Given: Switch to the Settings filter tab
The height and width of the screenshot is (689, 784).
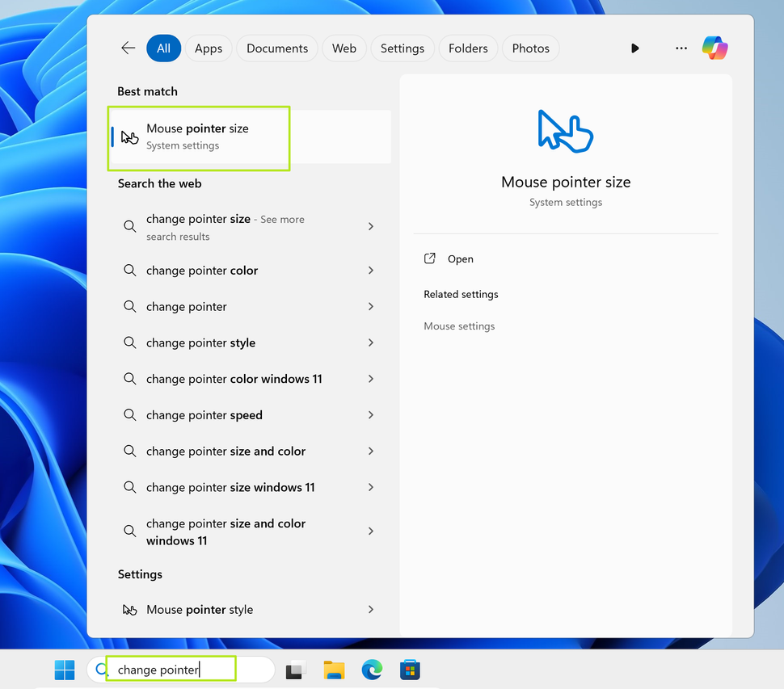Looking at the screenshot, I should 402,48.
